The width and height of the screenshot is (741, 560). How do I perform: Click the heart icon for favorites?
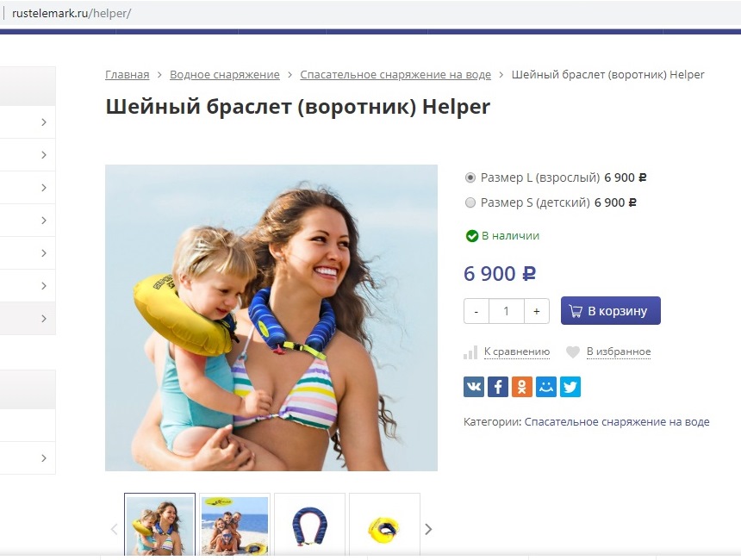click(573, 352)
